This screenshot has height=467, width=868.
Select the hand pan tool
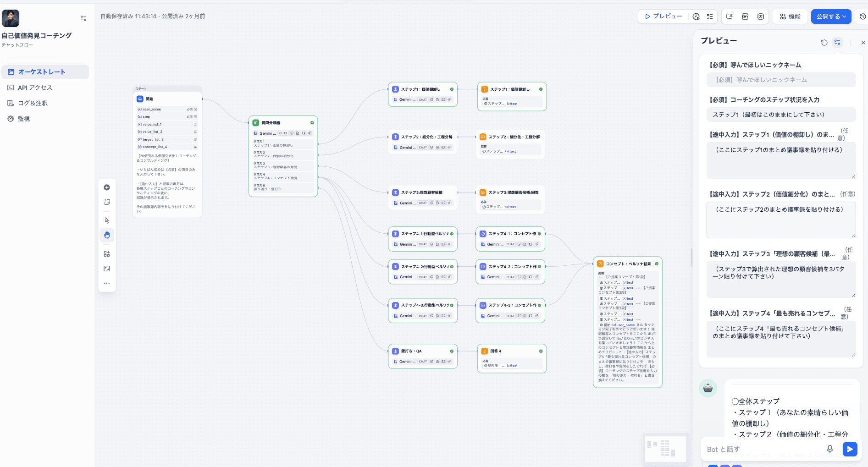coord(107,235)
